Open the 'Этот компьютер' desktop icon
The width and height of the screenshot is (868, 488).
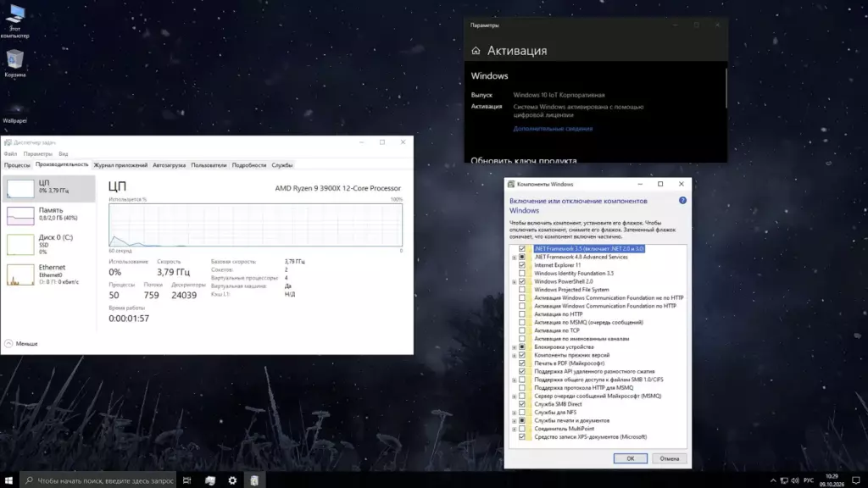tap(15, 21)
